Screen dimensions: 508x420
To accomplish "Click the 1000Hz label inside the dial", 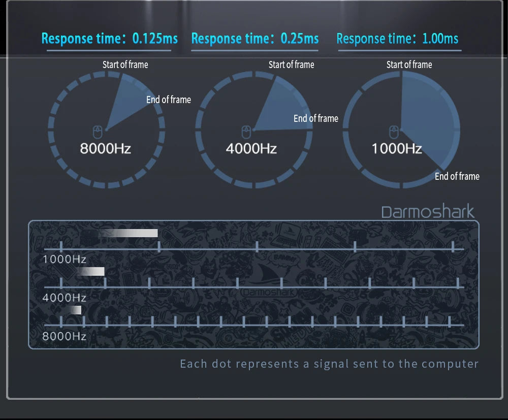I will point(397,149).
